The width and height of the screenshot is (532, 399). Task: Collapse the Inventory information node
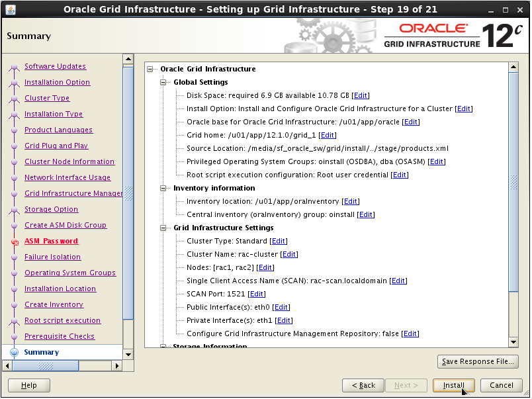click(163, 189)
